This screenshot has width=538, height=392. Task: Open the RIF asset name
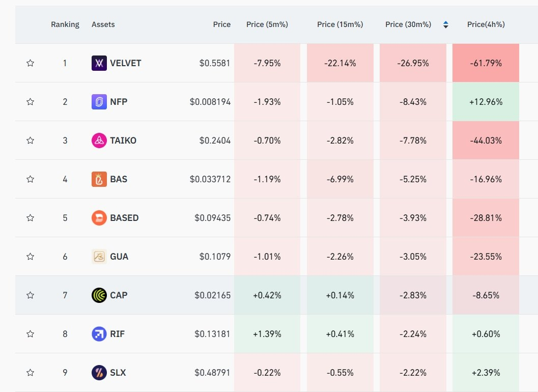[x=118, y=334]
